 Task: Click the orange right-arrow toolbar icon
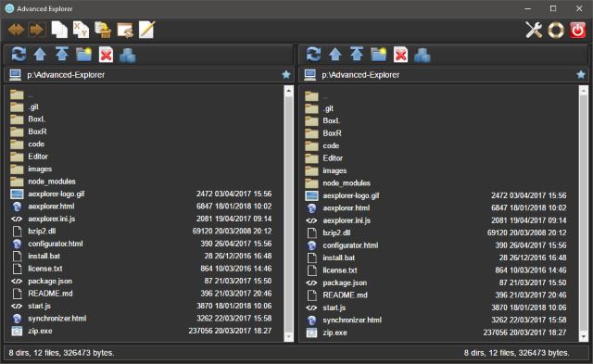[x=37, y=30]
